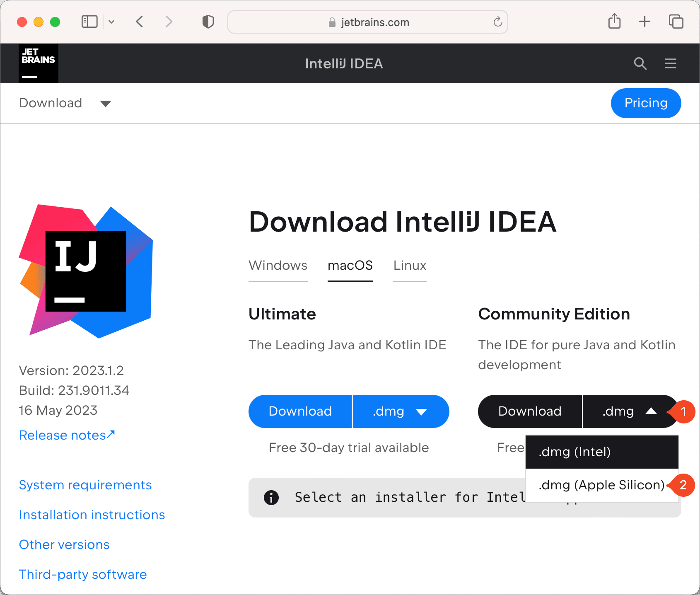Switch to the Linux tab
This screenshot has width=700, height=595.
(x=409, y=266)
